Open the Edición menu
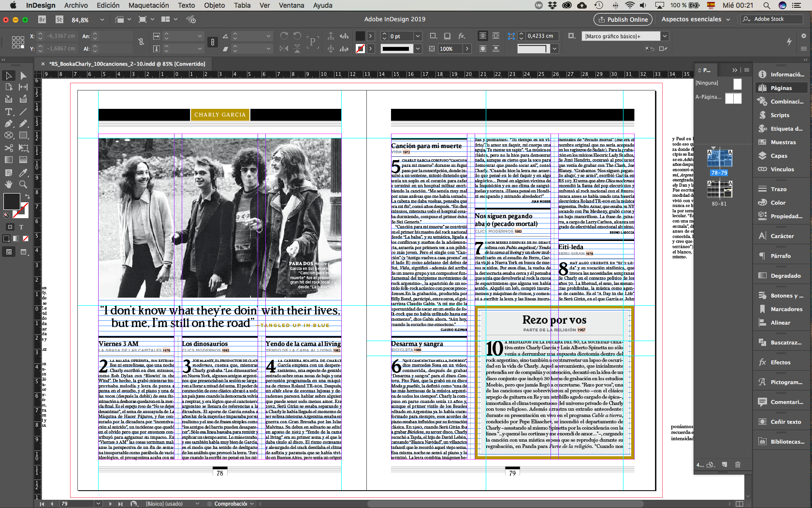This screenshot has width=812, height=508. tap(108, 5)
